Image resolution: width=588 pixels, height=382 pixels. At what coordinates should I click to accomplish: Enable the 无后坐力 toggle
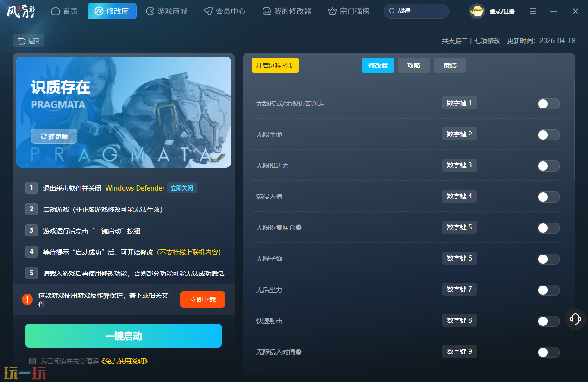(548, 290)
